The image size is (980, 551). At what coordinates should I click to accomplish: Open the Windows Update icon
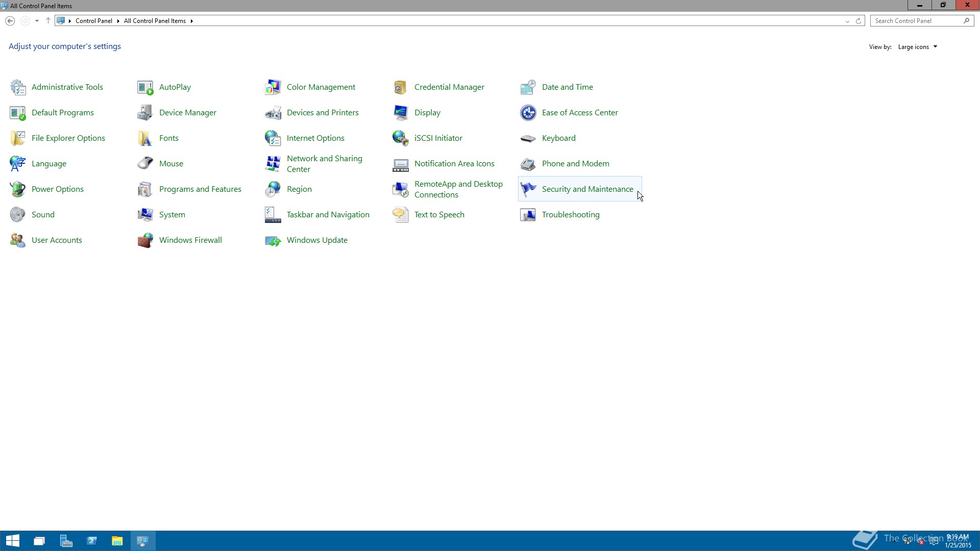pos(273,240)
